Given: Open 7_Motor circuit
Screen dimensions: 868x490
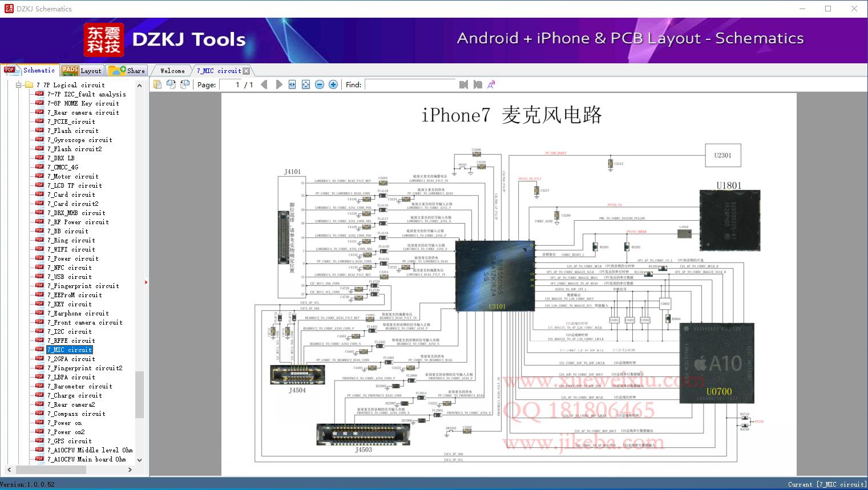Looking at the screenshot, I should pyautogui.click(x=73, y=176).
